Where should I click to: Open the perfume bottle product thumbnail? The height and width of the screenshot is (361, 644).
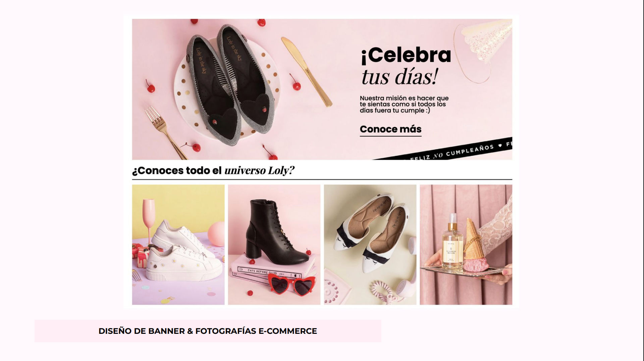point(466,245)
